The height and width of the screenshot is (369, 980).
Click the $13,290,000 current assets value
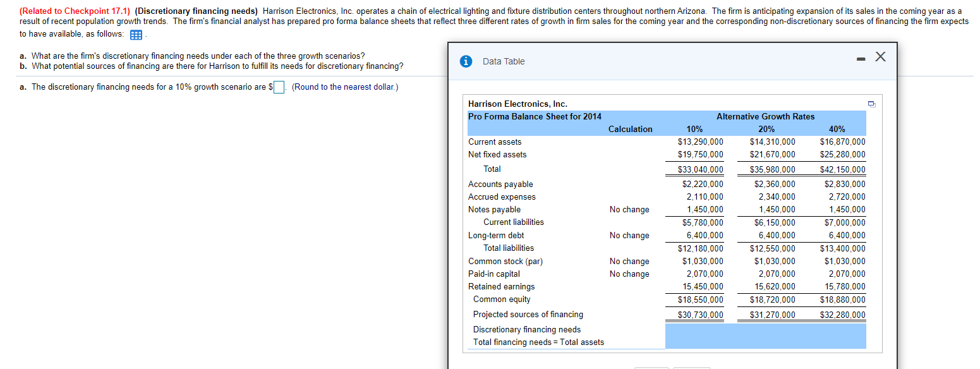(701, 142)
